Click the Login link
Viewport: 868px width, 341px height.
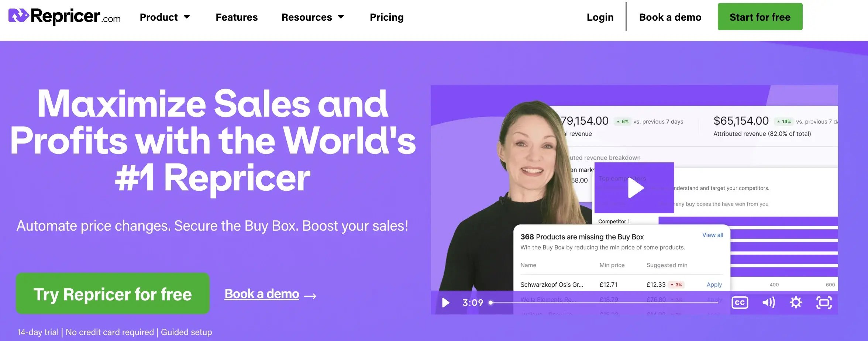coord(600,17)
